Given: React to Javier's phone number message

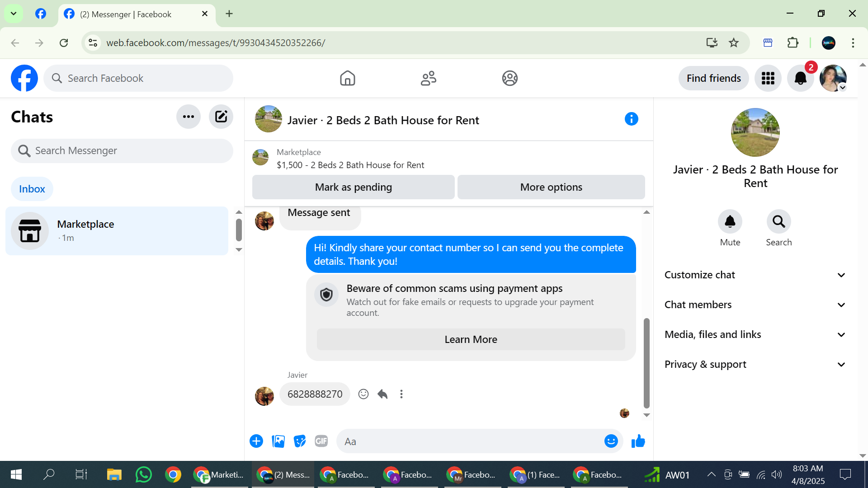Looking at the screenshot, I should [363, 394].
